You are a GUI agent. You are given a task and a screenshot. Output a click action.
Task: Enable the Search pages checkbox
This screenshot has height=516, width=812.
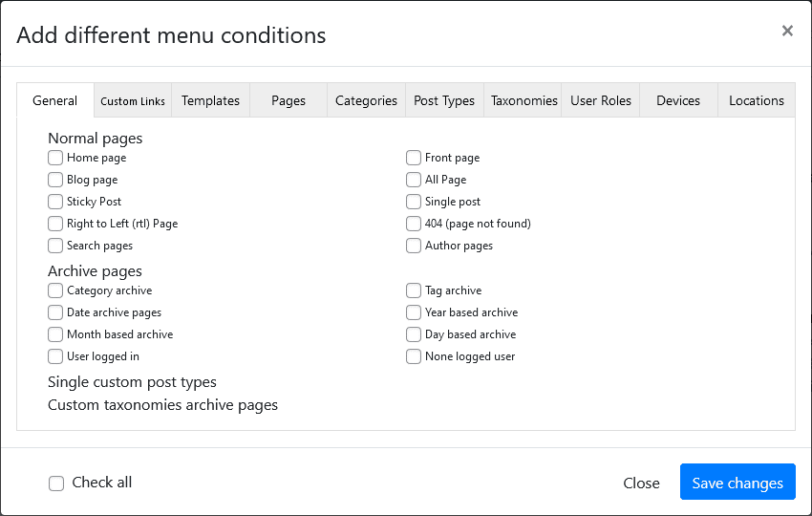[x=55, y=246]
